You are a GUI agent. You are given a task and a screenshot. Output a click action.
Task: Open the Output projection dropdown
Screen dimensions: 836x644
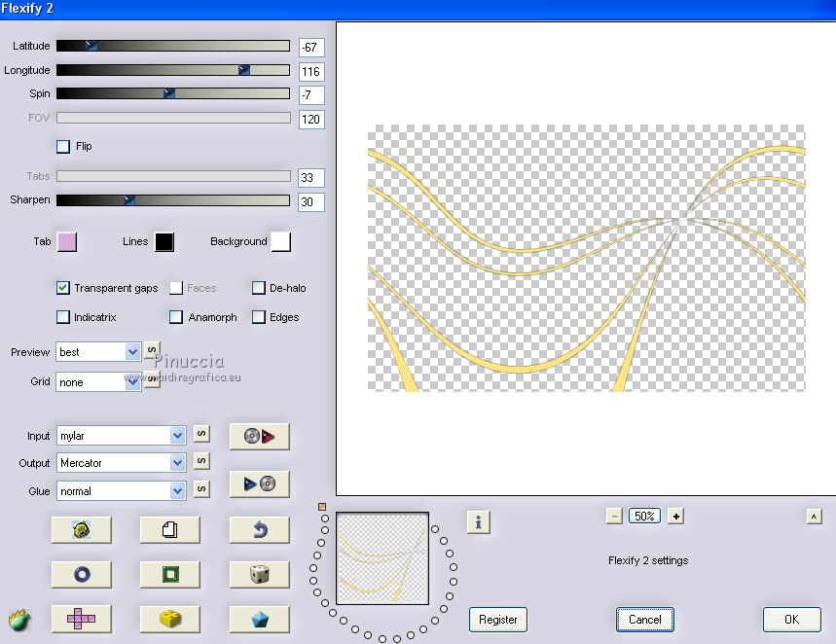(x=121, y=463)
